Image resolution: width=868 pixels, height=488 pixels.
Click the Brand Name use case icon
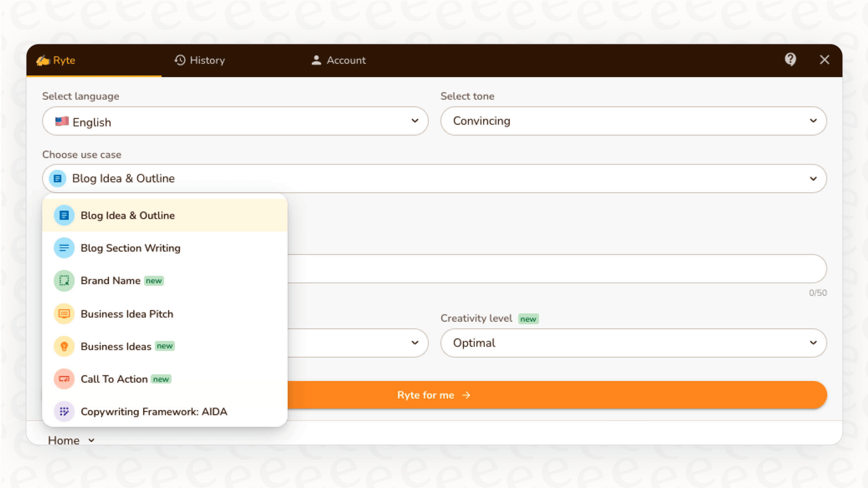[x=64, y=280]
